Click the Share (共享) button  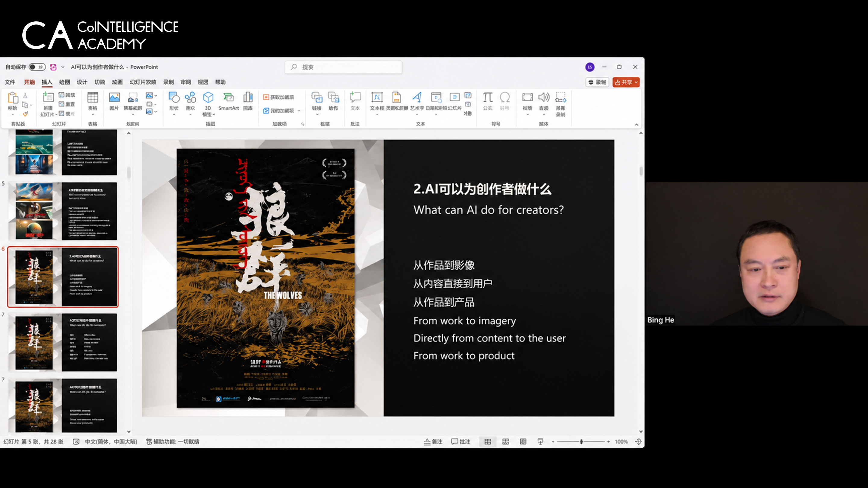626,82
